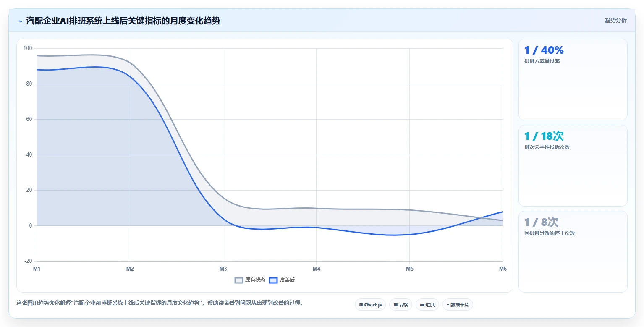Click the 趋势分析 label in header
This screenshot has height=327, width=644.
click(615, 21)
